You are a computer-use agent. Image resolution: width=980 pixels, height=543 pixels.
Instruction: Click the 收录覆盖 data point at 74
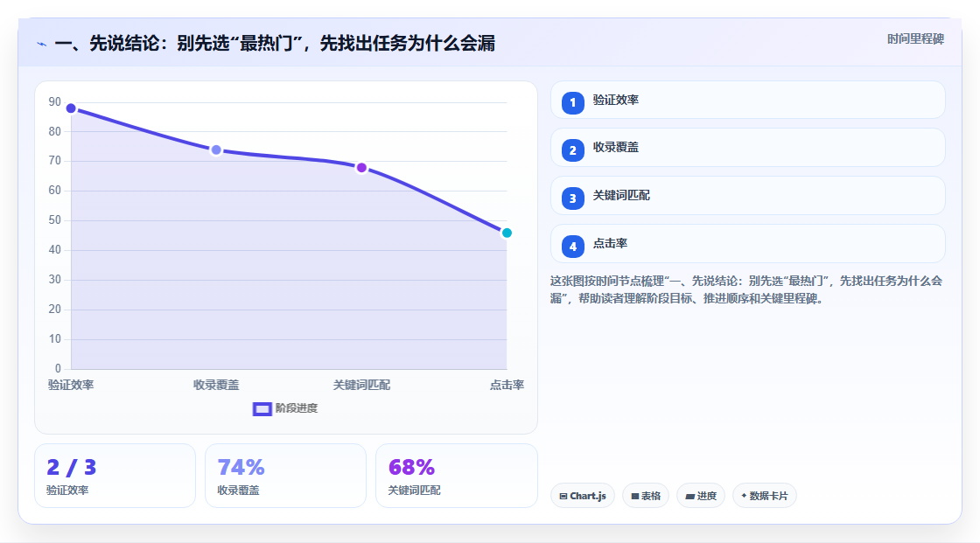click(216, 150)
